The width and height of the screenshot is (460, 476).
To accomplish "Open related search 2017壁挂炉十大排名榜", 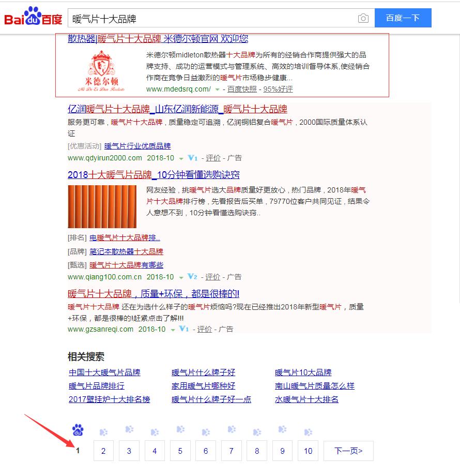I will [x=110, y=399].
